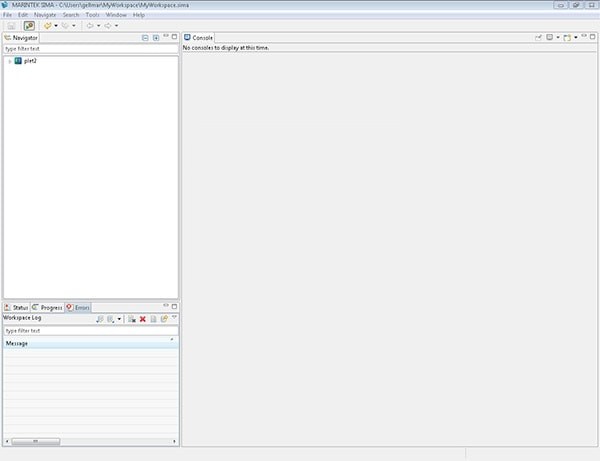Toggle the highlighted search button in the toolbar
The width and height of the screenshot is (600, 461).
tap(29, 25)
